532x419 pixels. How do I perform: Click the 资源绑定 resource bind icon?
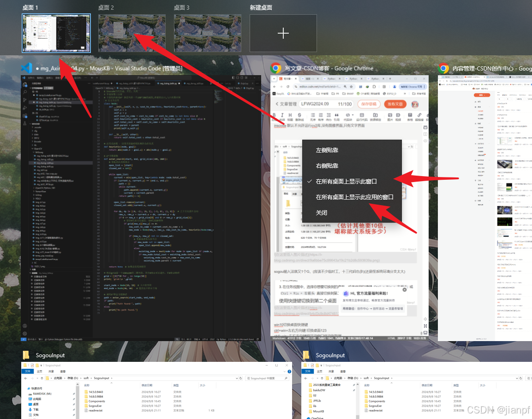tap(375, 116)
